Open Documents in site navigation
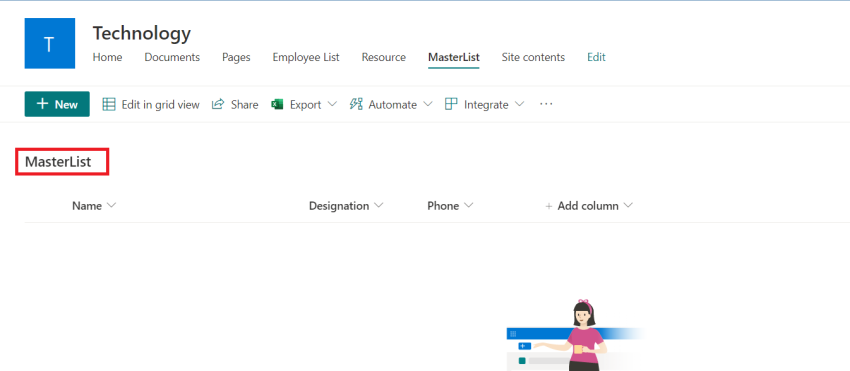The height and width of the screenshot is (371, 850). pyautogui.click(x=172, y=57)
